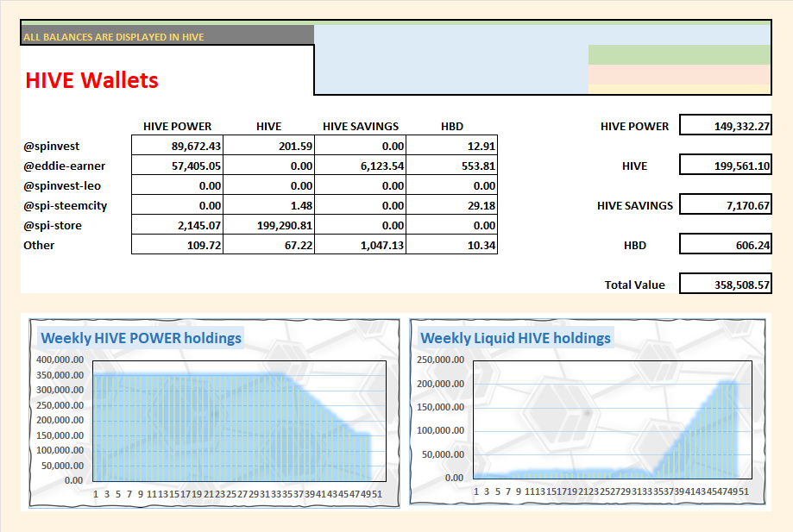The width and height of the screenshot is (793, 532).
Task: Select Other HIVE POWER cell 109.72
Action: [177, 245]
